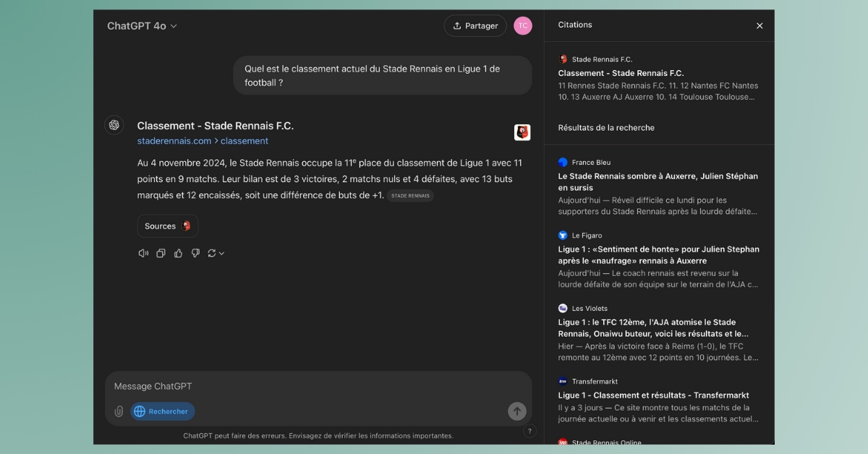Copy the response with copy icon
The width and height of the screenshot is (868, 454).
(x=161, y=253)
